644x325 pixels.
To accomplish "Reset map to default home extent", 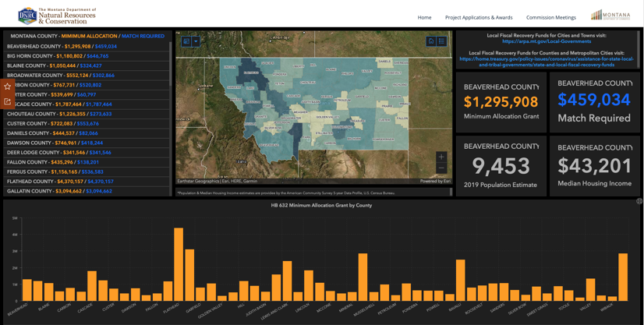I will coord(431,41).
